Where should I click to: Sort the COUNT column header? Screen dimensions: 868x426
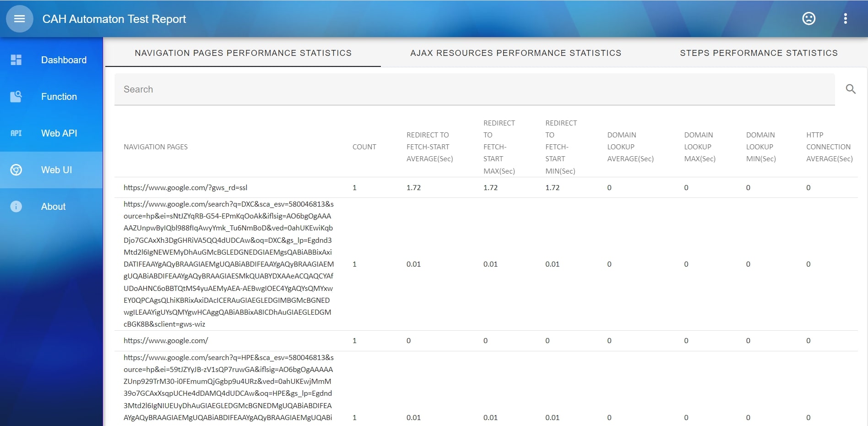(x=364, y=147)
